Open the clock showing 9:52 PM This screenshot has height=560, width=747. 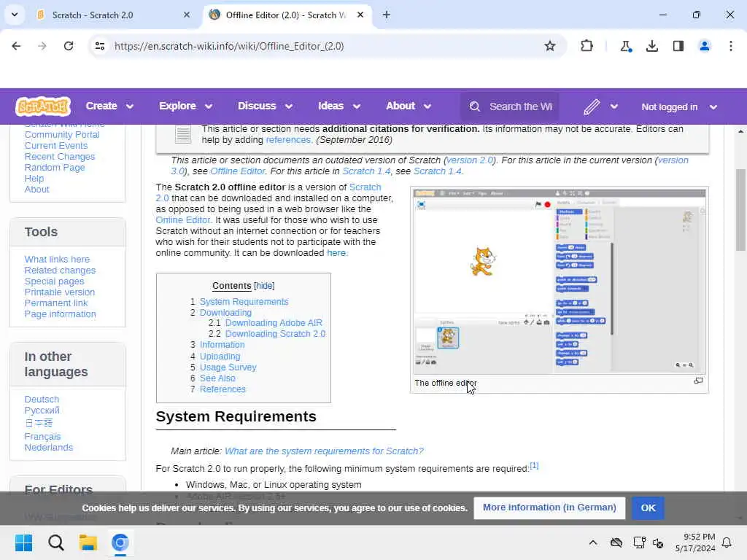coord(695,542)
